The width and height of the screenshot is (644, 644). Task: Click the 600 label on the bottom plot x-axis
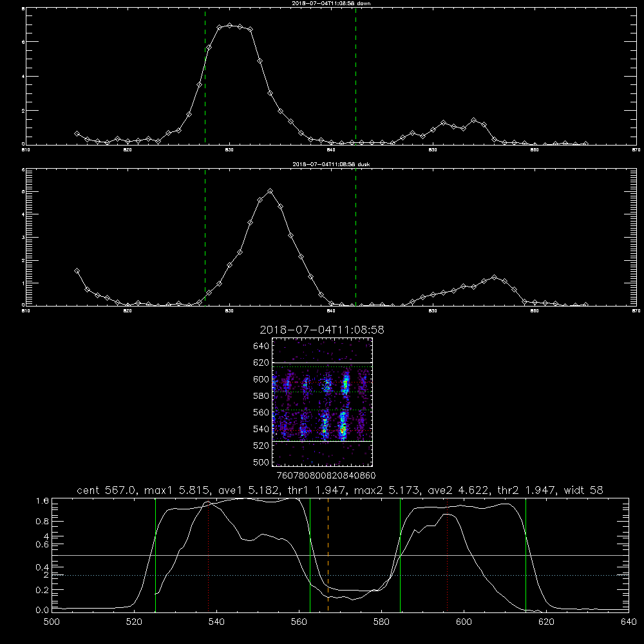(x=464, y=622)
